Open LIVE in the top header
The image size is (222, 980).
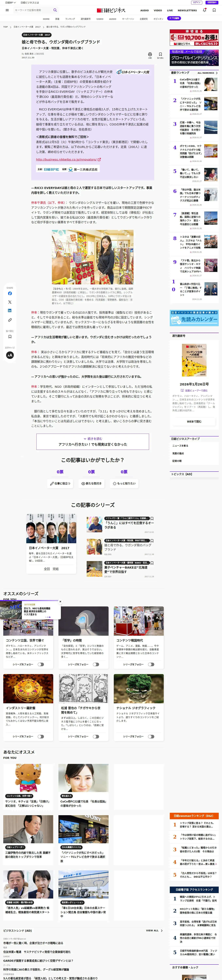[x=170, y=11]
